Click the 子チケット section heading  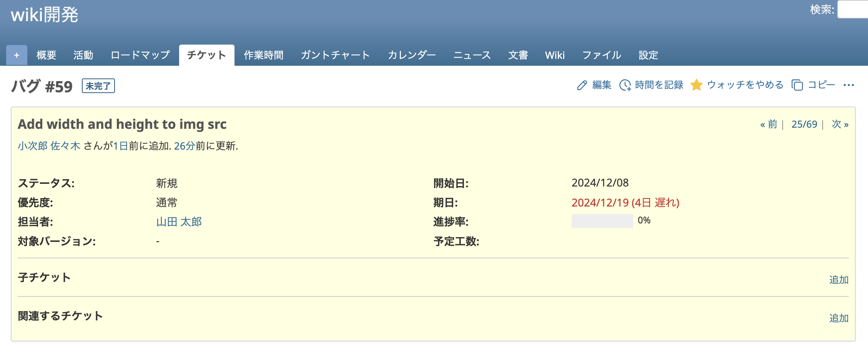click(44, 277)
